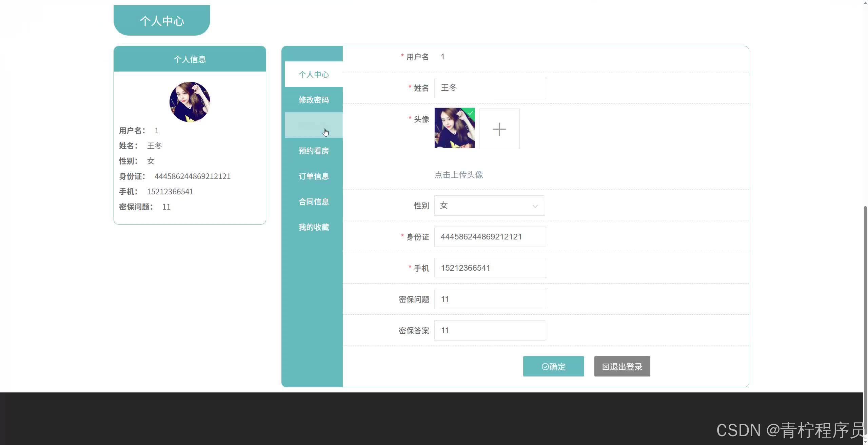Select the 个人中心 sidebar tab
Screen dimensions: 868x445
(x=314, y=74)
